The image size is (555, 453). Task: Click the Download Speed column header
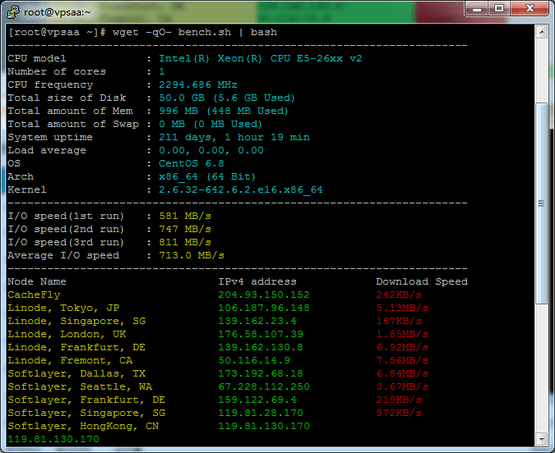[422, 282]
